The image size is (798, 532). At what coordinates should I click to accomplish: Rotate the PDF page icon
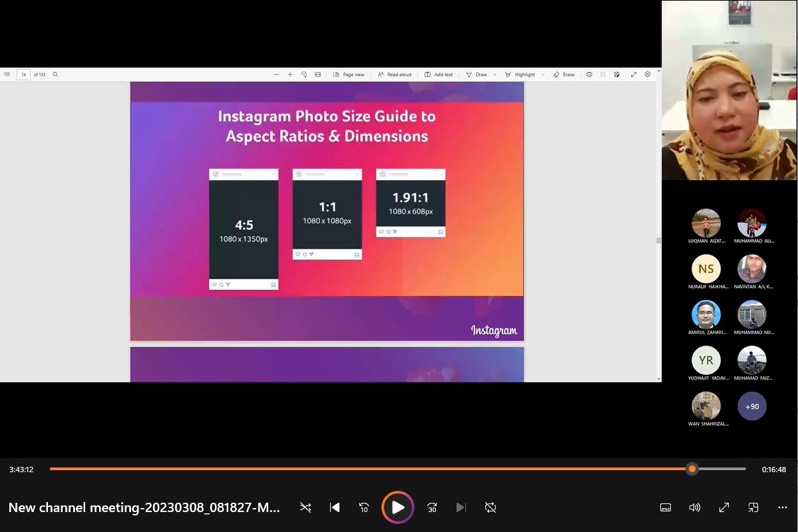click(x=304, y=74)
